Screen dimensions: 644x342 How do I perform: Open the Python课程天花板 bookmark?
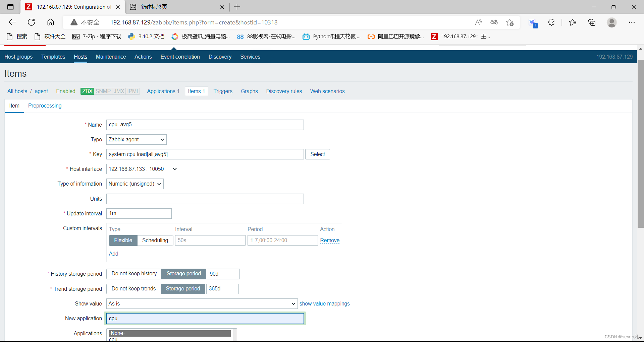click(331, 37)
